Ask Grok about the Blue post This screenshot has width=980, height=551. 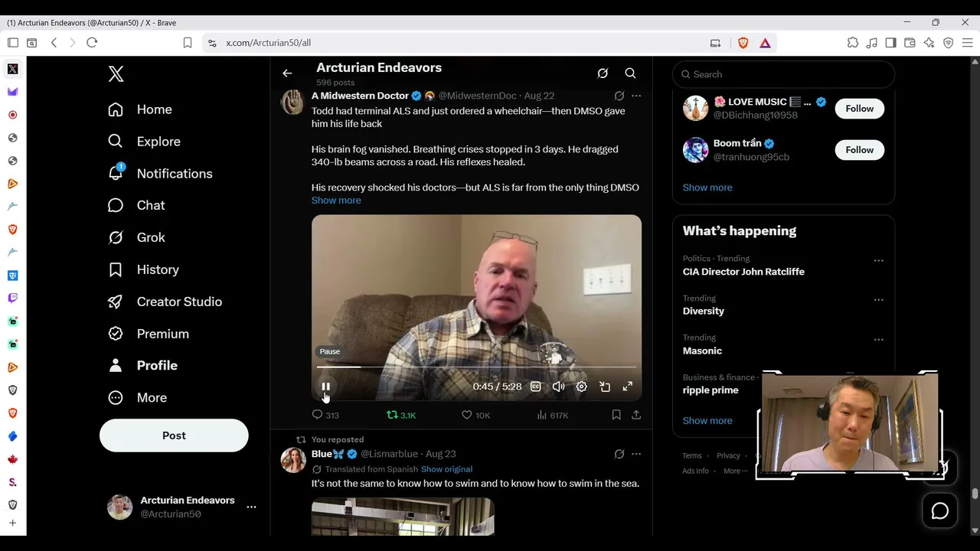pos(619,454)
